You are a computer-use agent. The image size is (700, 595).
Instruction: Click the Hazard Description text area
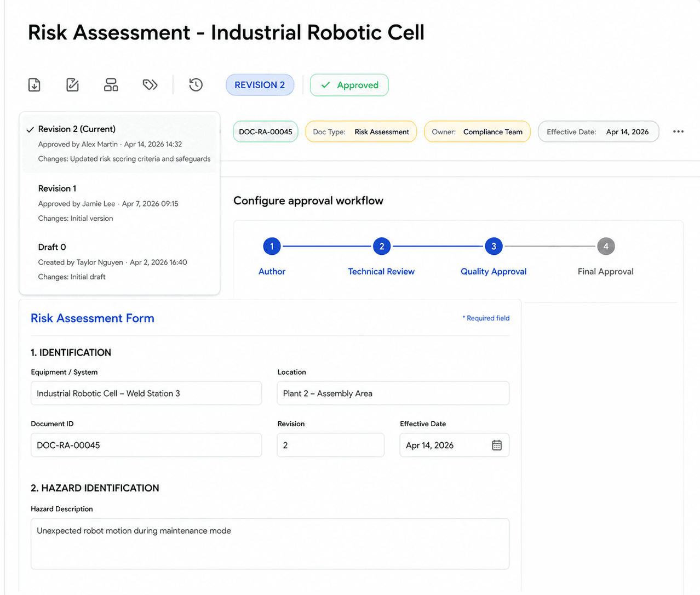tap(270, 544)
